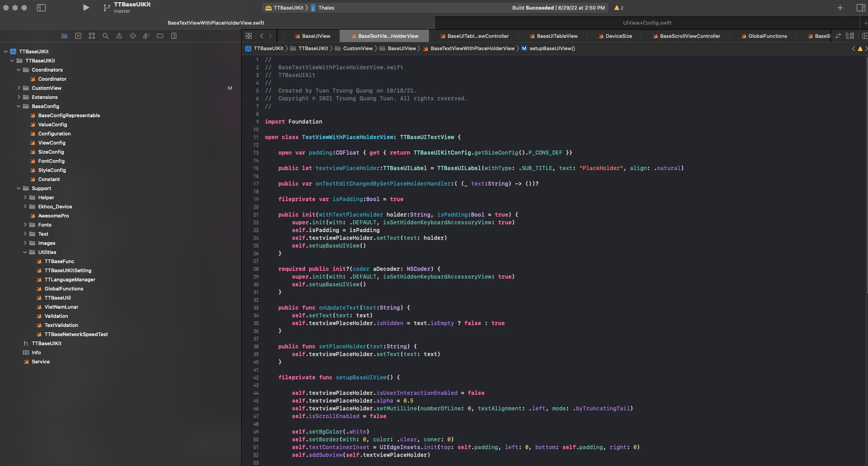Expand the Helper folder

pos(25,197)
